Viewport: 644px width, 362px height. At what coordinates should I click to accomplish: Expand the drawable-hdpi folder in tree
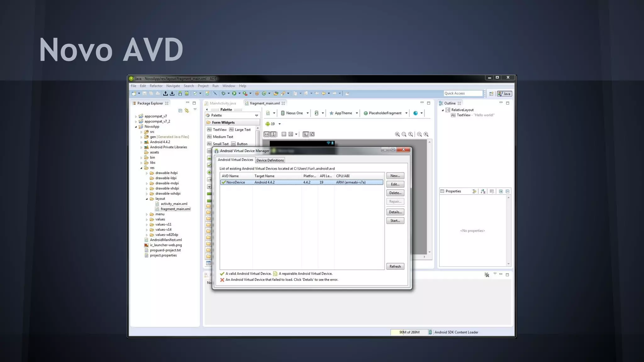pyautogui.click(x=147, y=173)
